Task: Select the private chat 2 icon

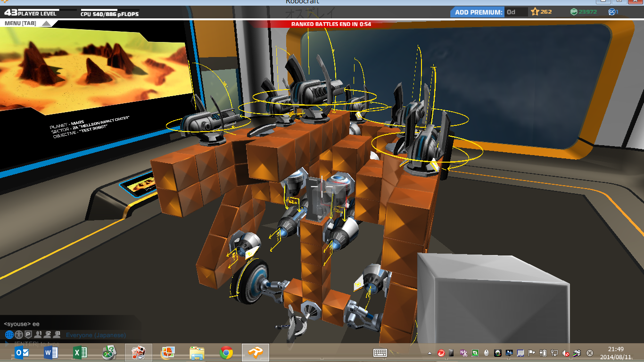Action: [x=48, y=335]
